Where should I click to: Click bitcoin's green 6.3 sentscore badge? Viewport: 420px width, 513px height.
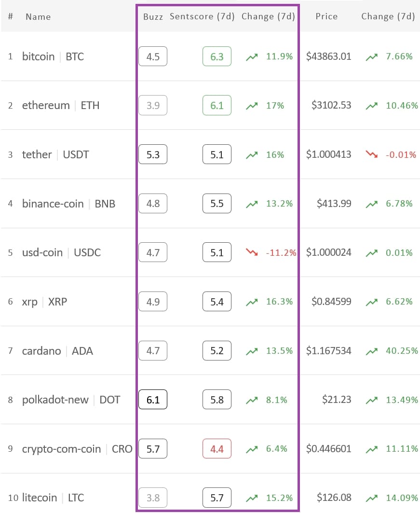pyautogui.click(x=217, y=56)
